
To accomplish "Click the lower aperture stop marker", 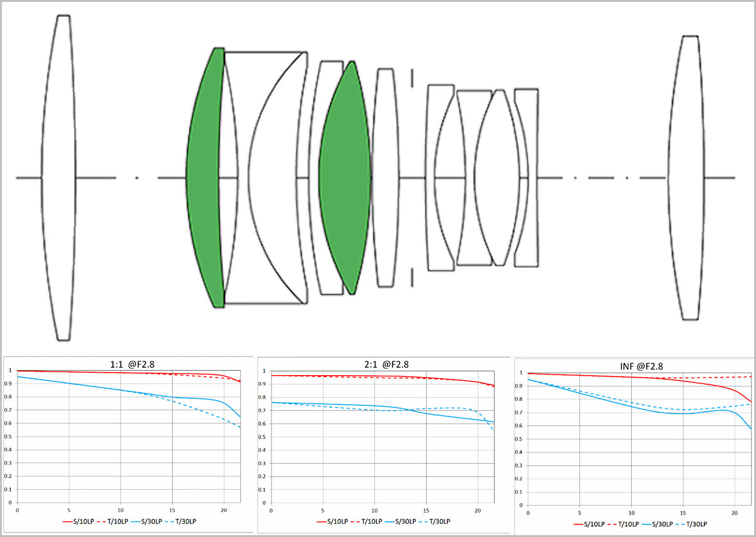I will pos(412,277).
